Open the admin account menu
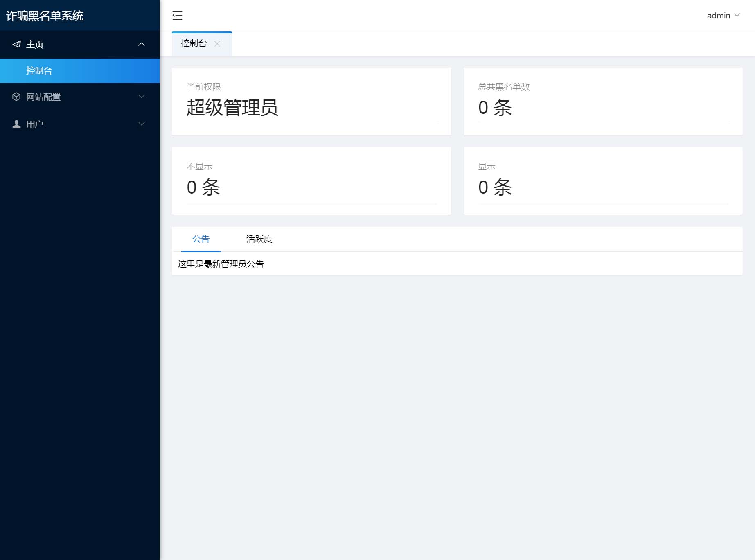This screenshot has width=755, height=560. click(719, 15)
